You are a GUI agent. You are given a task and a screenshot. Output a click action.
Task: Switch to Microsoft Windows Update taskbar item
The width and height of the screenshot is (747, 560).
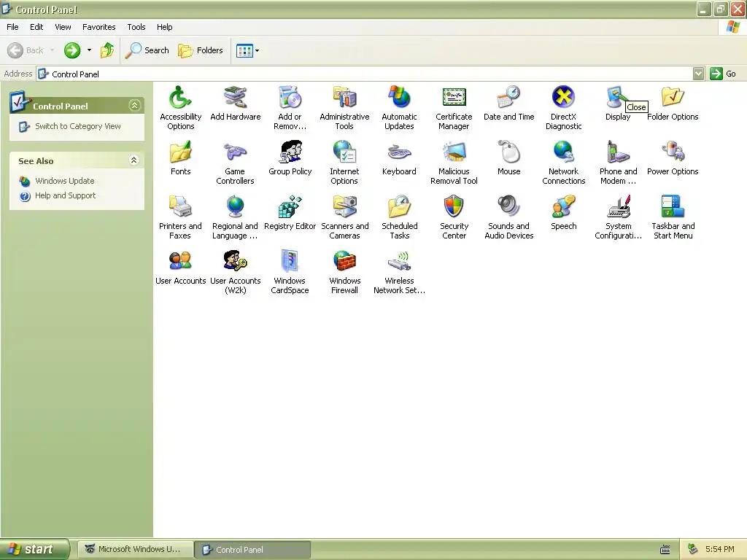(x=135, y=549)
